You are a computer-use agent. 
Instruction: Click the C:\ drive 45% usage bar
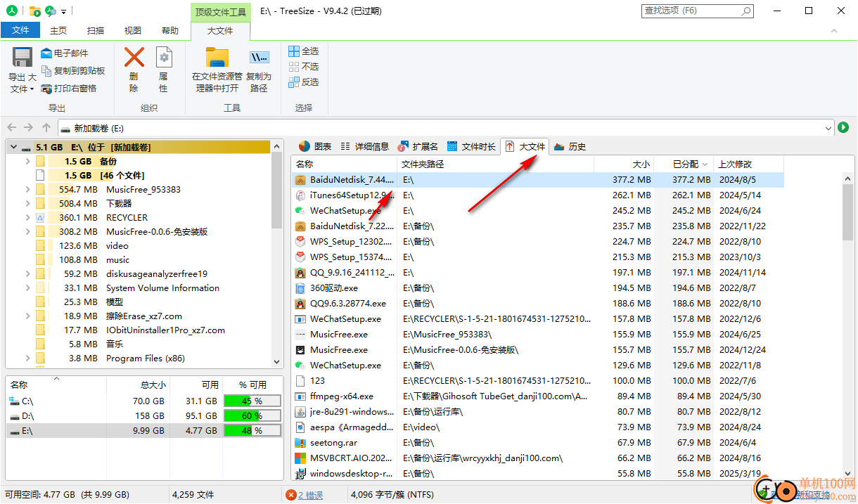pos(252,401)
